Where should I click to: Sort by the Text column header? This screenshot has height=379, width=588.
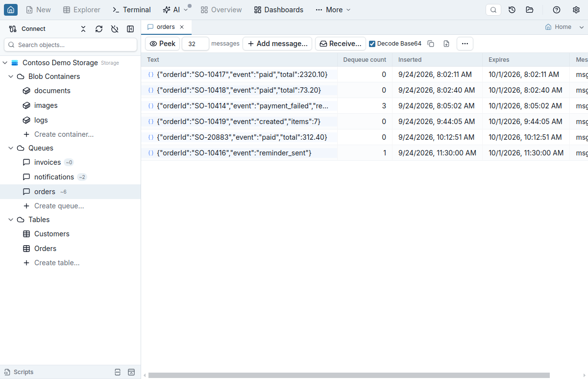tap(239, 60)
